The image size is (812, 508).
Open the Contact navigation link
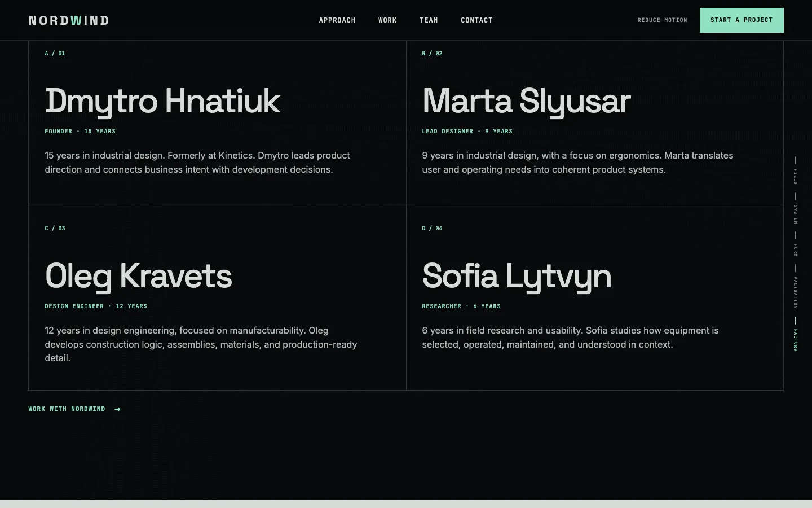[x=476, y=20]
